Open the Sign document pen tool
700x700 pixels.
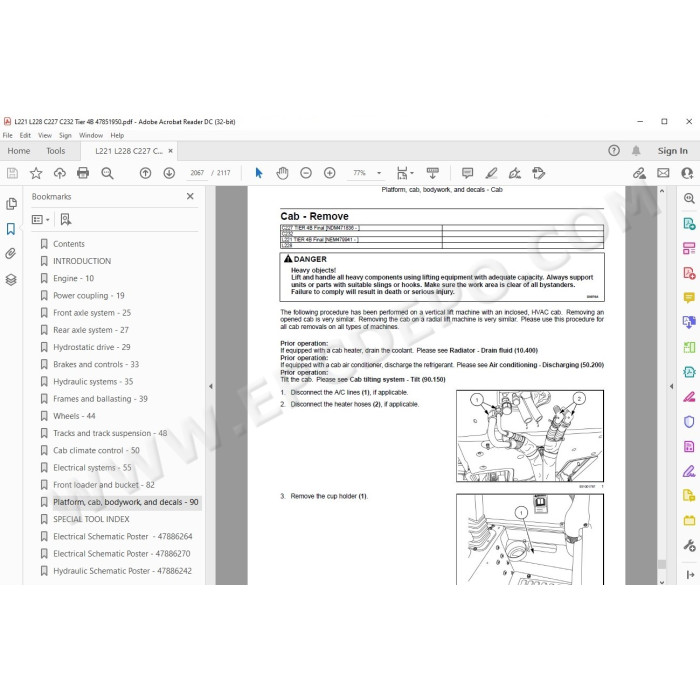point(515,173)
